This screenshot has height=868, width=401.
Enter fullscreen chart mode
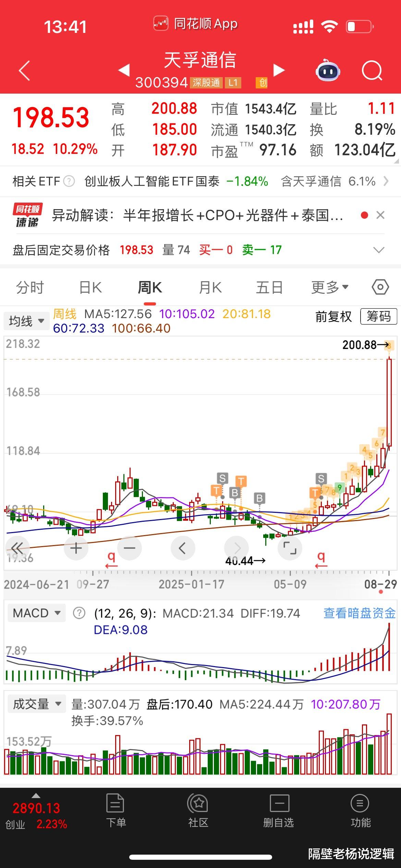(290, 548)
